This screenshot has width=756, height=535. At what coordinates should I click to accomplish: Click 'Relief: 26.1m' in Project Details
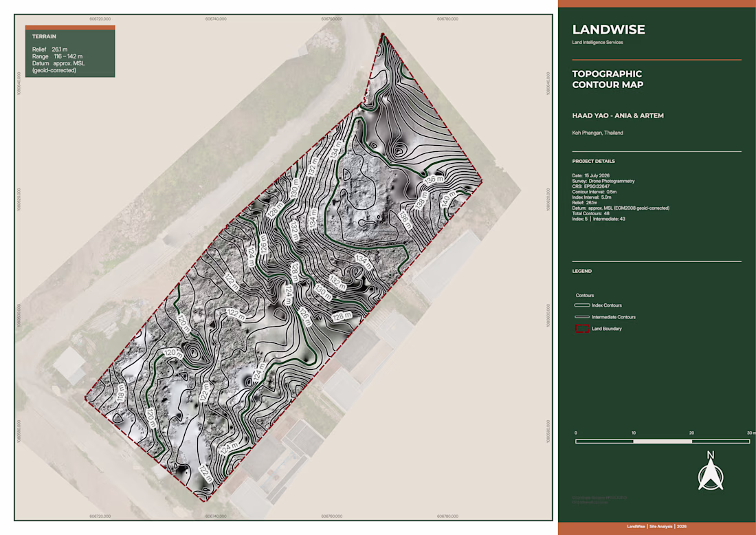(585, 203)
